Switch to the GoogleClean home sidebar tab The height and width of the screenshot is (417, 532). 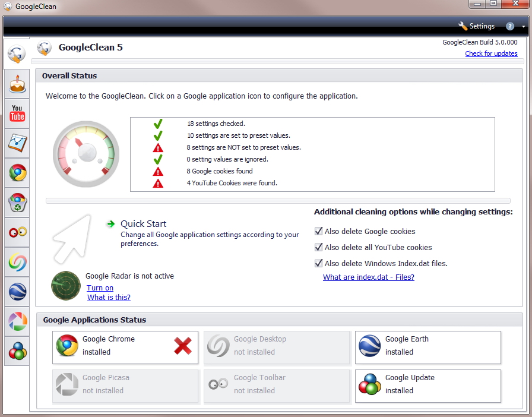click(17, 54)
